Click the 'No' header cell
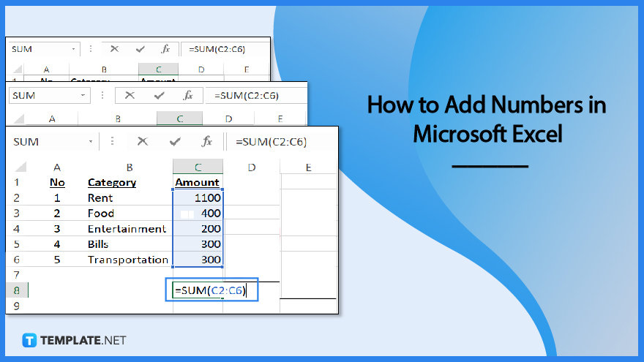The image size is (644, 362). (x=57, y=182)
